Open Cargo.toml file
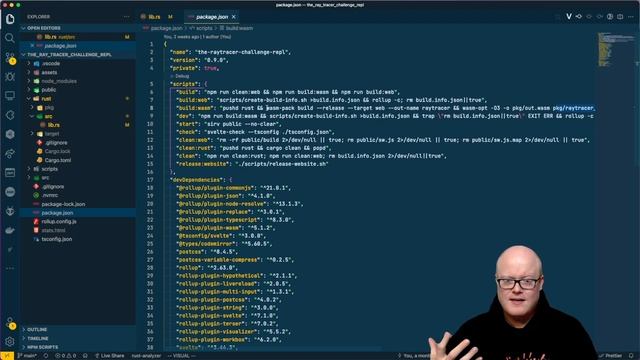 click(78, 160)
